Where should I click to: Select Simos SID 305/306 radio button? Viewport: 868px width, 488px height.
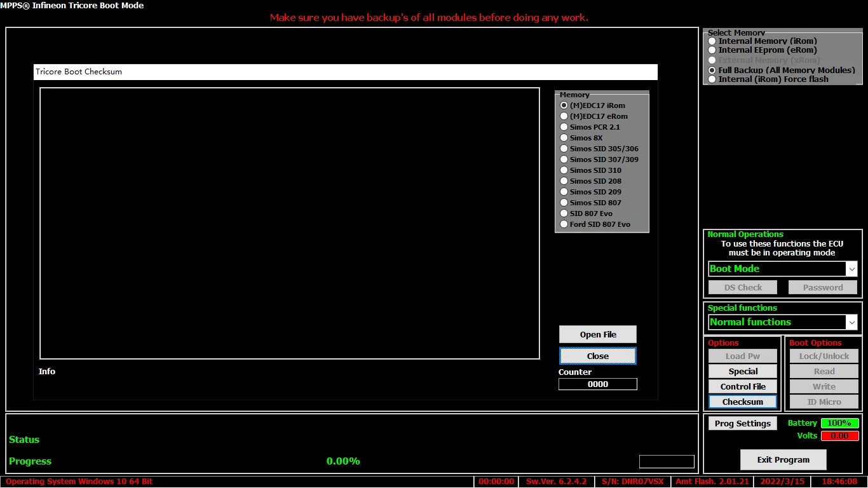564,149
